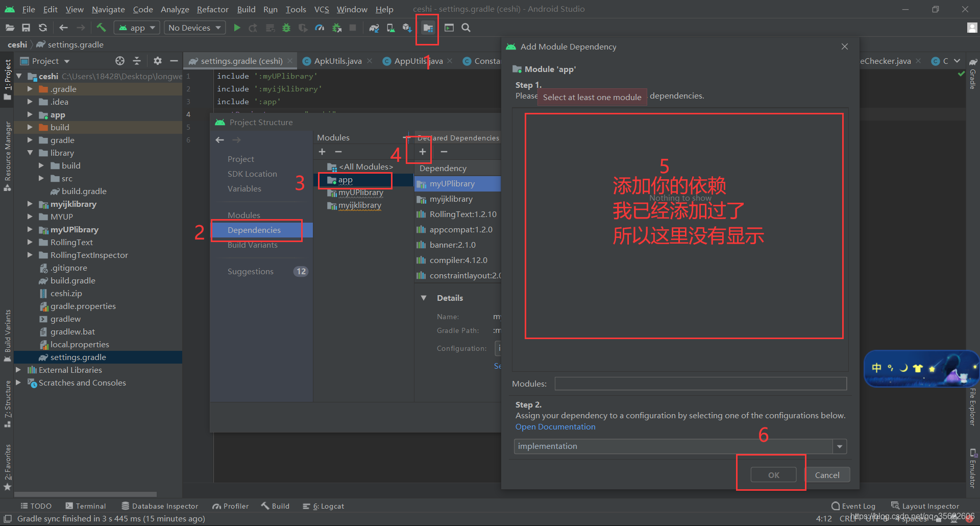Run the app with green play icon

click(237, 28)
